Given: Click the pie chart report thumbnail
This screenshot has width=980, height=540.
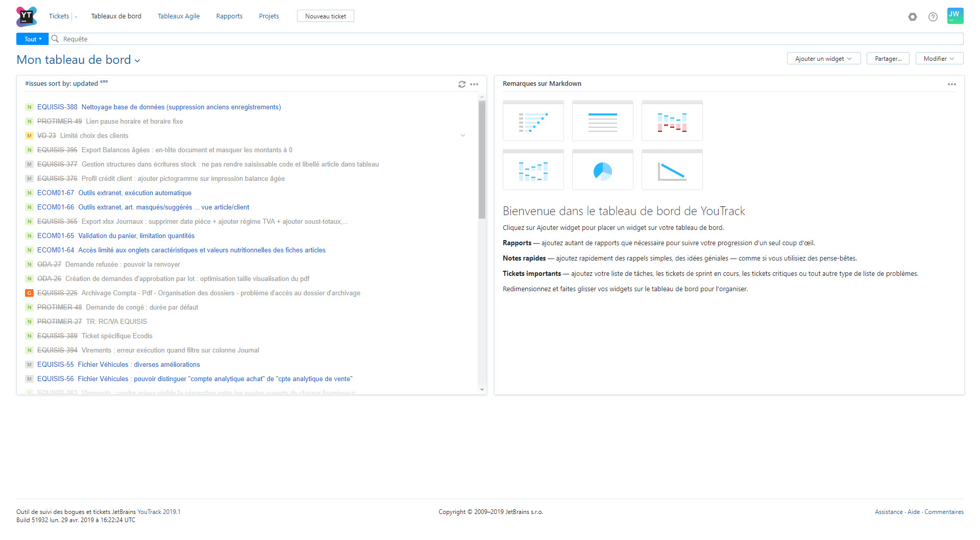Looking at the screenshot, I should [x=603, y=171].
